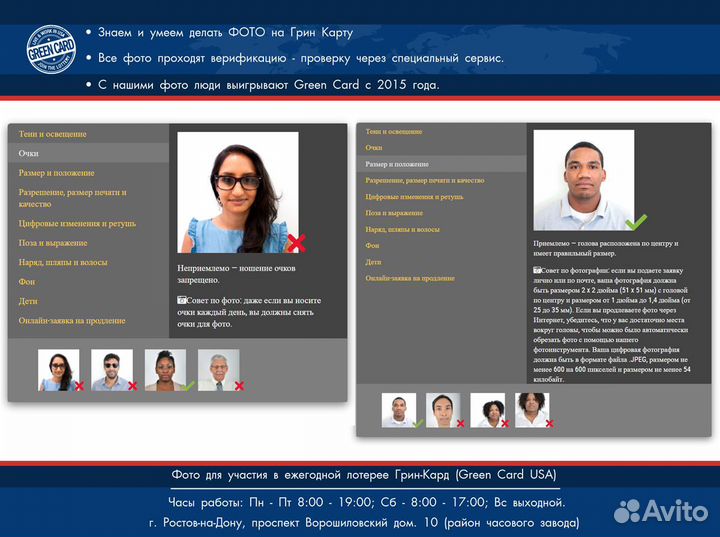Choose the thumbnail of the bearded man in sunglasses
Image resolution: width=720 pixels, height=537 pixels.
click(x=112, y=370)
